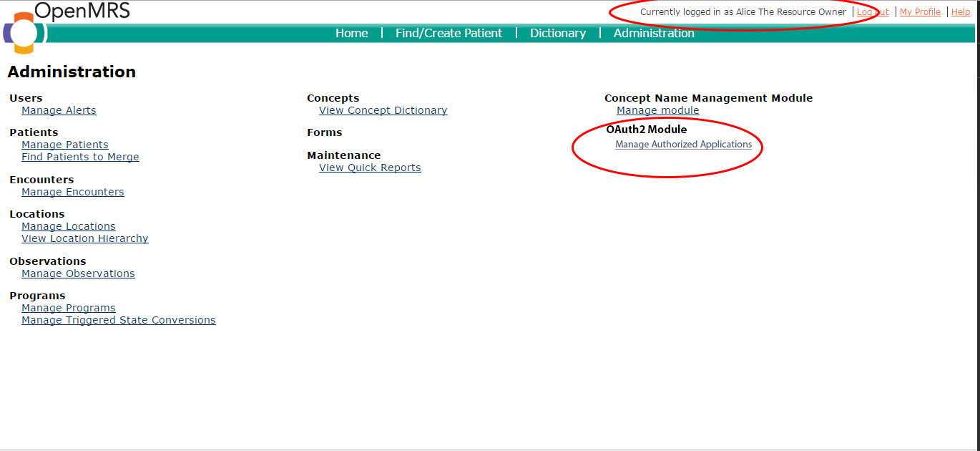The height and width of the screenshot is (451, 980).
Task: Open View Concept Dictionary link
Action: point(383,110)
